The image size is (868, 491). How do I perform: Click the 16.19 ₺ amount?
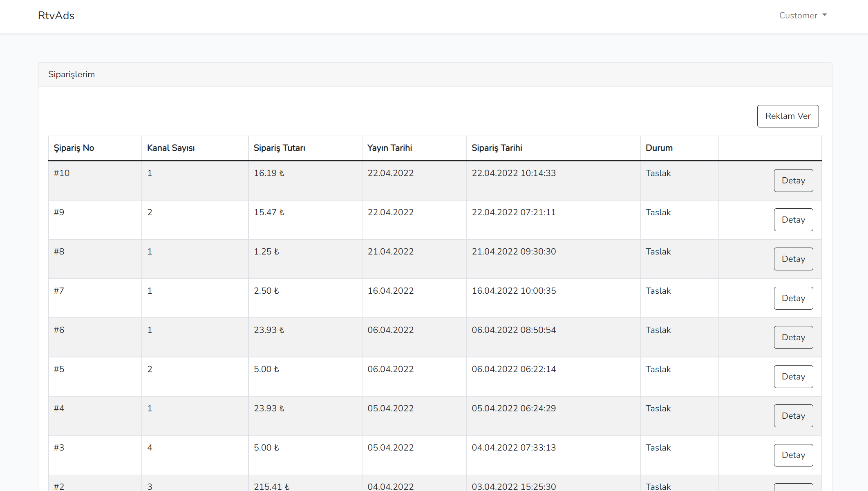tap(269, 173)
